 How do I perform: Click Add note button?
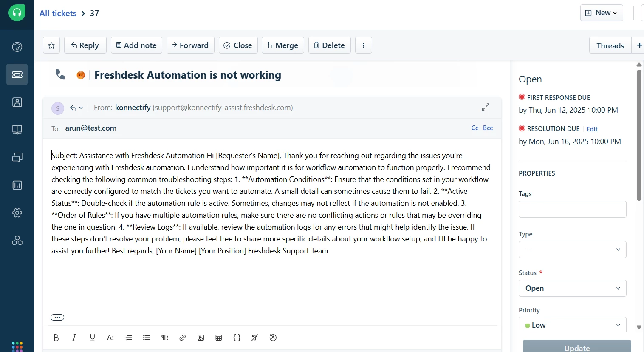click(136, 45)
